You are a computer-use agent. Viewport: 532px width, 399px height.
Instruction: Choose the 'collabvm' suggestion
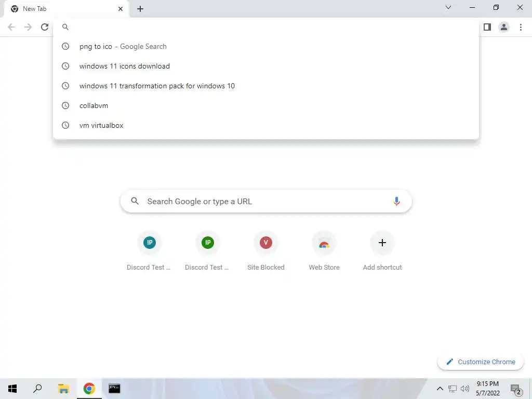(x=265, y=105)
